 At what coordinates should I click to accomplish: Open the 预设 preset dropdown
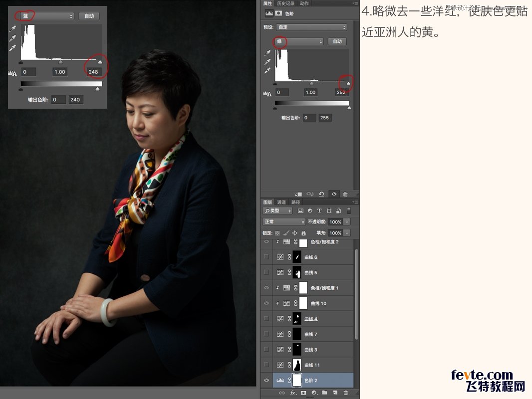click(311, 27)
